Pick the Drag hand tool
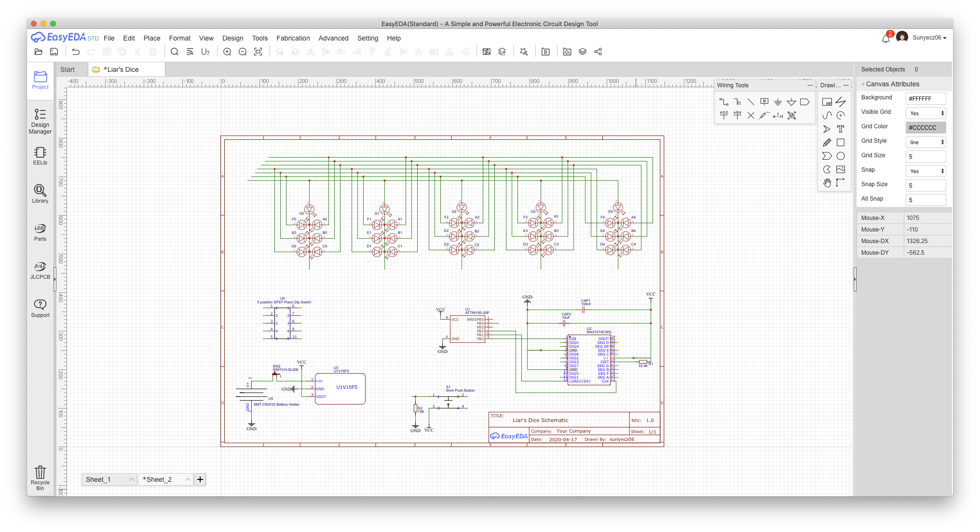Screen dimensions: 980x532 [x=827, y=183]
